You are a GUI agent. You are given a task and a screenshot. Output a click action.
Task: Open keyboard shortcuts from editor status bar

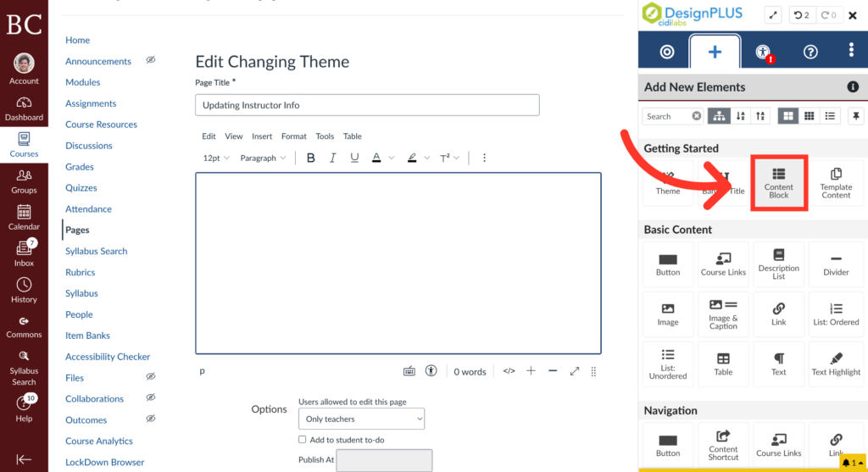click(409, 371)
